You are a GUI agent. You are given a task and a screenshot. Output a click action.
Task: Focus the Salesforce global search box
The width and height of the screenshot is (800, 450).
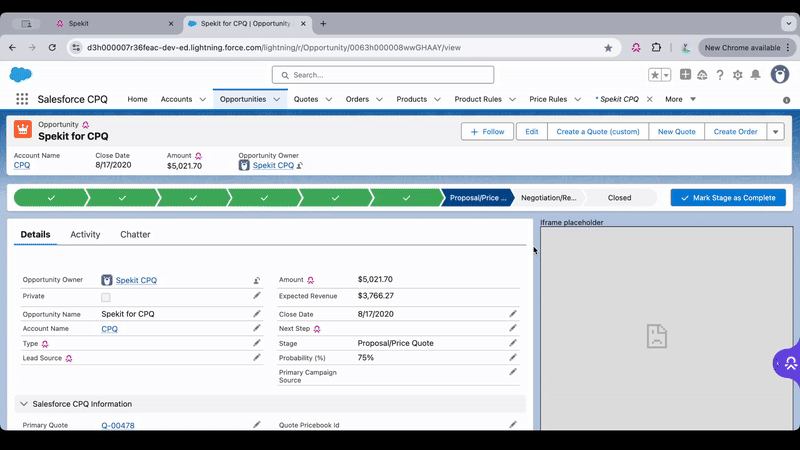point(383,75)
